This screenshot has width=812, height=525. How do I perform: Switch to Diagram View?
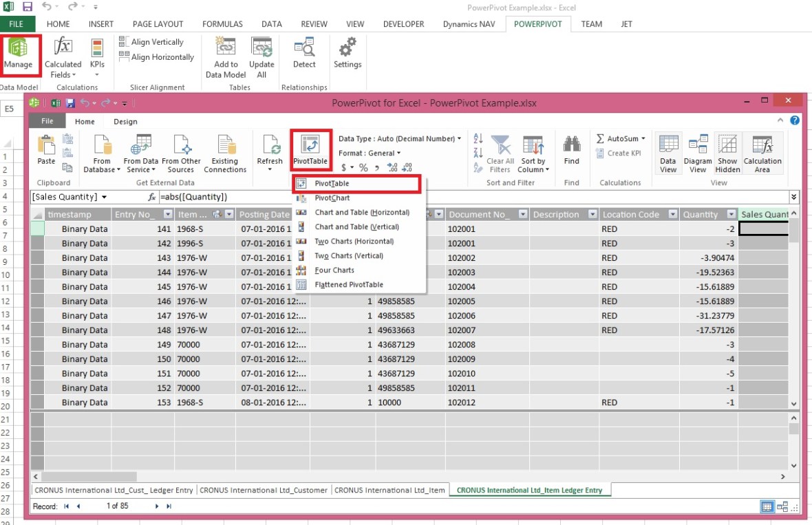[x=698, y=153]
